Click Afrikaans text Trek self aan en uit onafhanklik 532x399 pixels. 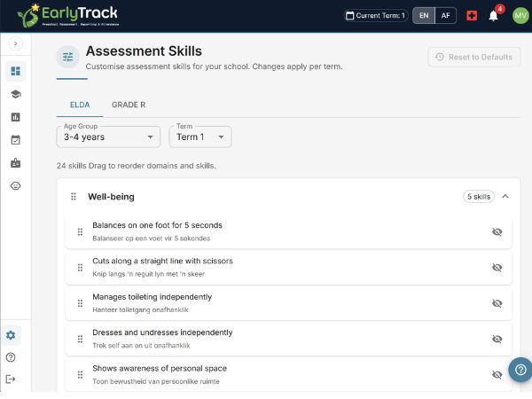tap(142, 346)
